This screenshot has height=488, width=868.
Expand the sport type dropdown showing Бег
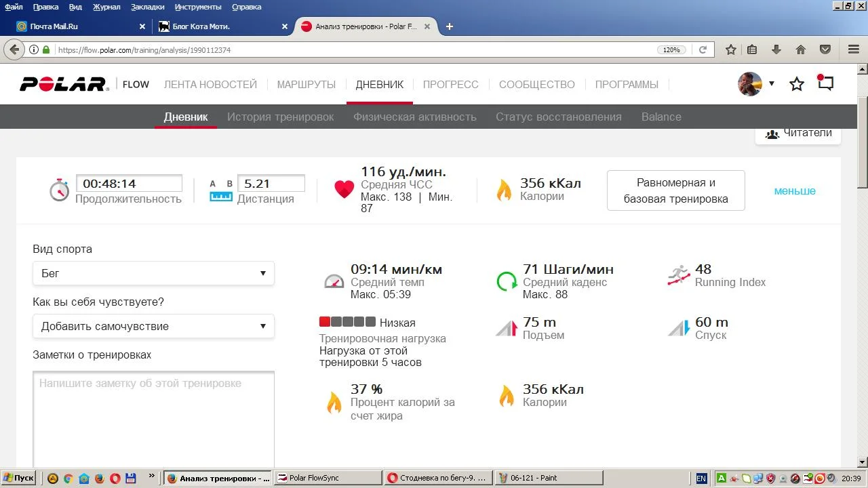pyautogui.click(x=153, y=273)
